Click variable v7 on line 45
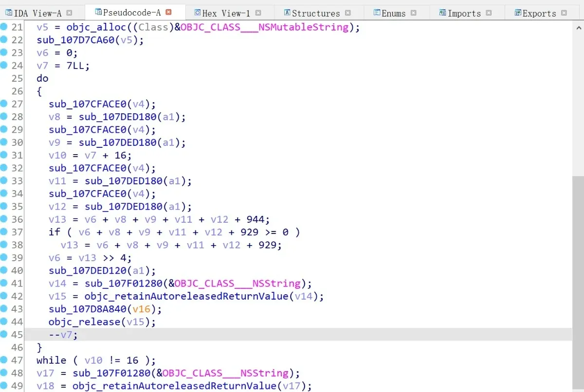The image size is (584, 392). [66, 335]
